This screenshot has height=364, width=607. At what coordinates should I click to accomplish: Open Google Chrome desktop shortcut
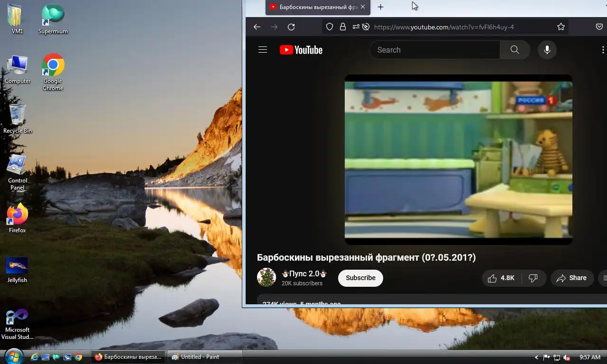53,72
